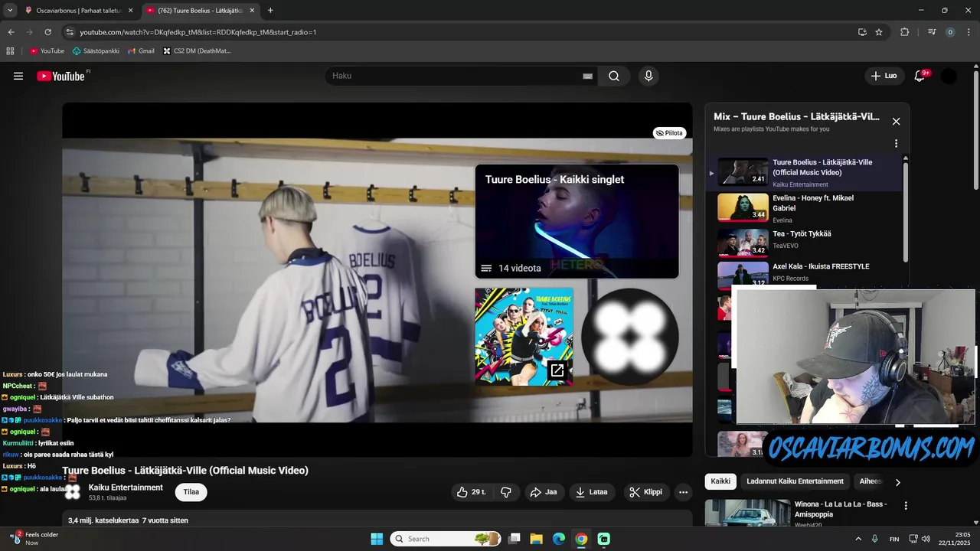Create a clip with Klippi button
This screenshot has height=551, width=980.
click(x=645, y=492)
